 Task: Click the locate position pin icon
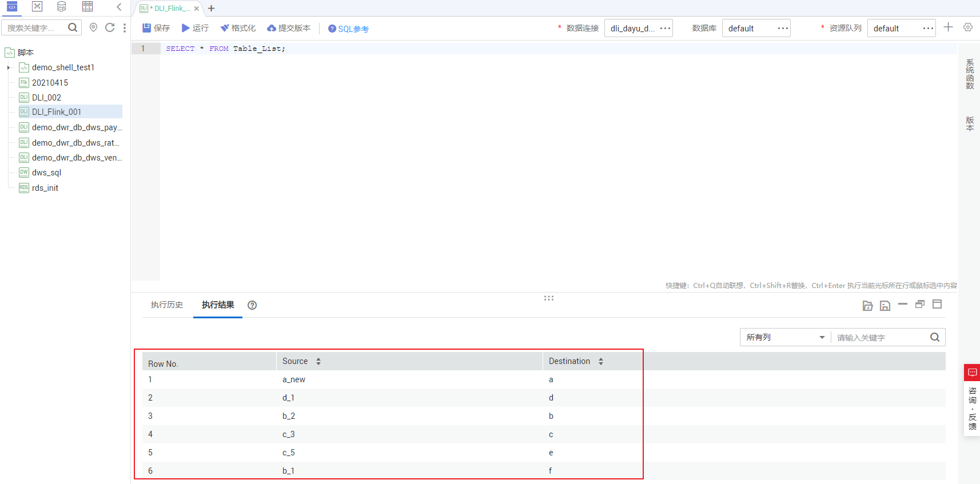(94, 27)
